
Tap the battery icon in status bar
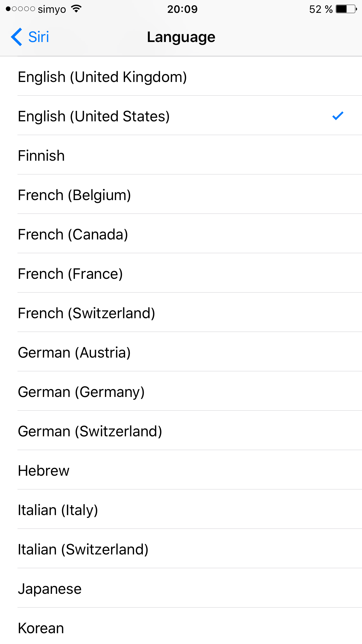[x=346, y=9]
